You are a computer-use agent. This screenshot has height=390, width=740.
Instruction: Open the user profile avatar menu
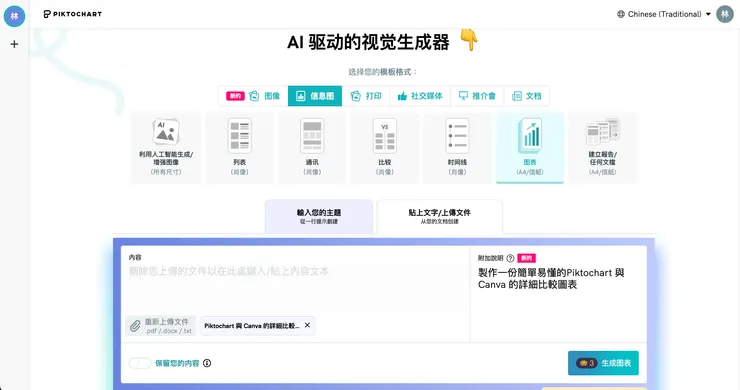(725, 14)
